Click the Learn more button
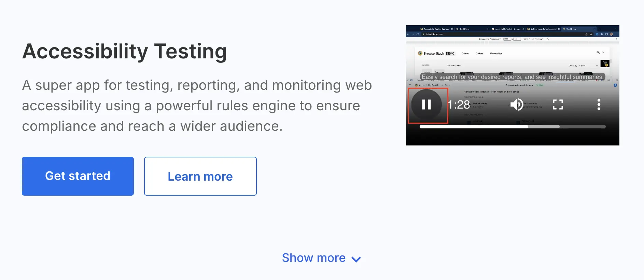This screenshot has width=644, height=280. click(200, 176)
